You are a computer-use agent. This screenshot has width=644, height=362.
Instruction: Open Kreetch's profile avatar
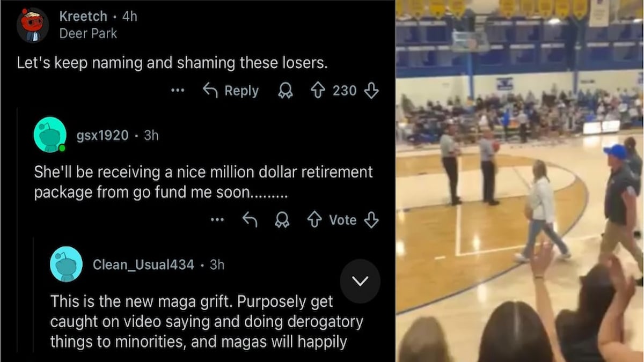click(x=33, y=25)
